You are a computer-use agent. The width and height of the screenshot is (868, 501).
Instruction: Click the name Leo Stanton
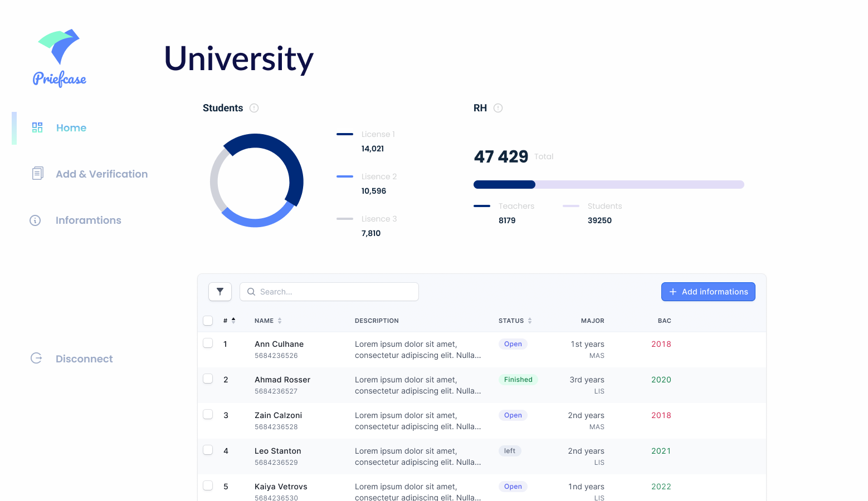coord(278,451)
